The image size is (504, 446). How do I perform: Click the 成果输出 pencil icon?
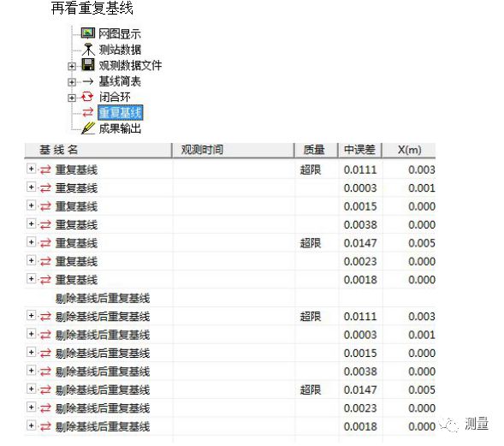tap(88, 128)
